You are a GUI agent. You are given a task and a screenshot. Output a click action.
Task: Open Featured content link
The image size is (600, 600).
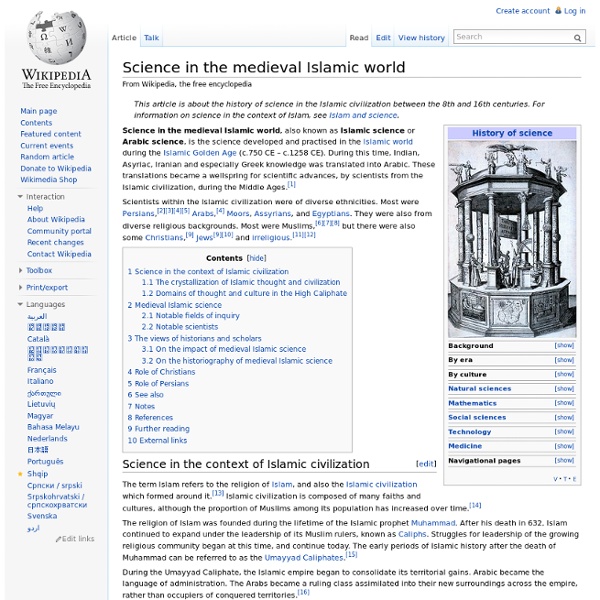[51, 134]
